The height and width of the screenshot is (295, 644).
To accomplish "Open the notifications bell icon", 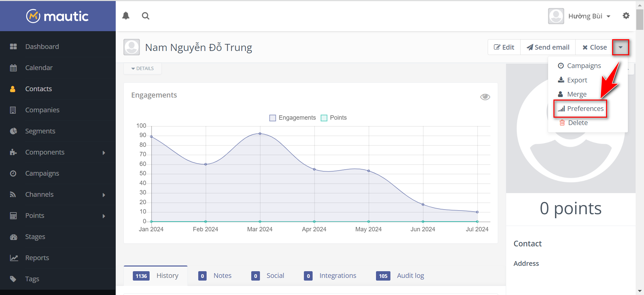I will 126,16.
